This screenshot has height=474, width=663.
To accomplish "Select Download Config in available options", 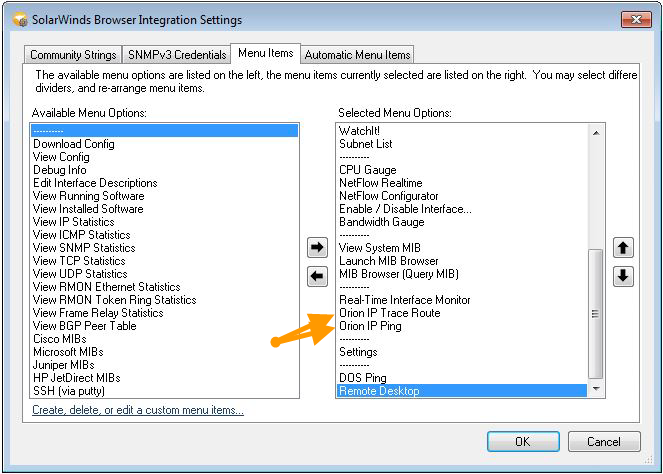I will pos(165,144).
